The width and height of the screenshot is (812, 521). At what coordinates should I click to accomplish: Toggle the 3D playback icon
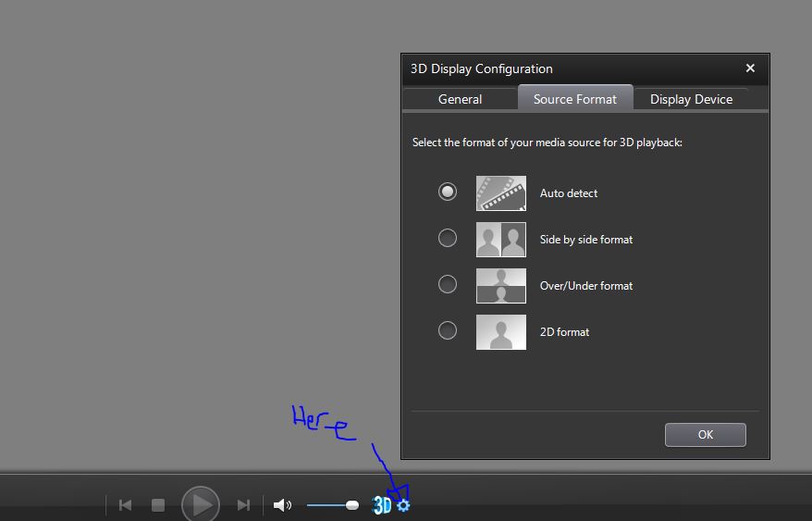(x=382, y=505)
